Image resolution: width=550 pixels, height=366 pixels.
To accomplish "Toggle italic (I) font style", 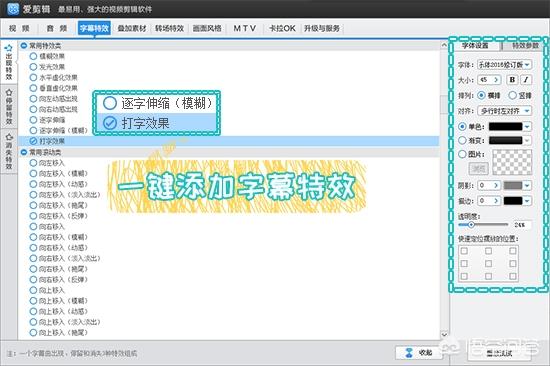I will pos(526,80).
